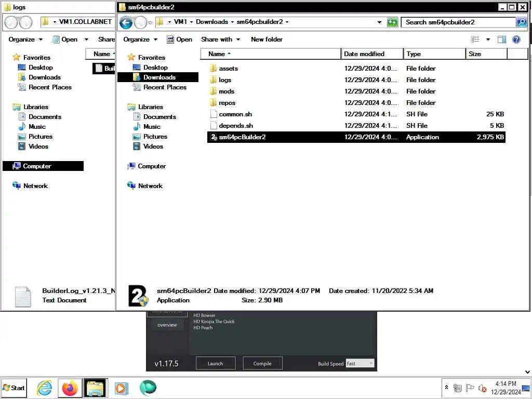Screen dimensions: 532x399
Task: Select HD Koopa The Quick entry
Action: [214, 321]
